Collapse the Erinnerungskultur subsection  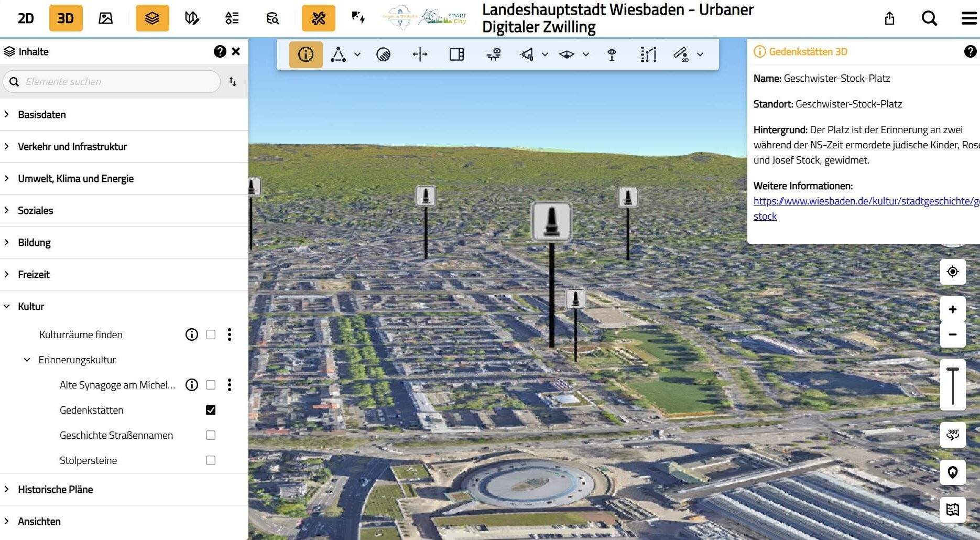pyautogui.click(x=26, y=360)
